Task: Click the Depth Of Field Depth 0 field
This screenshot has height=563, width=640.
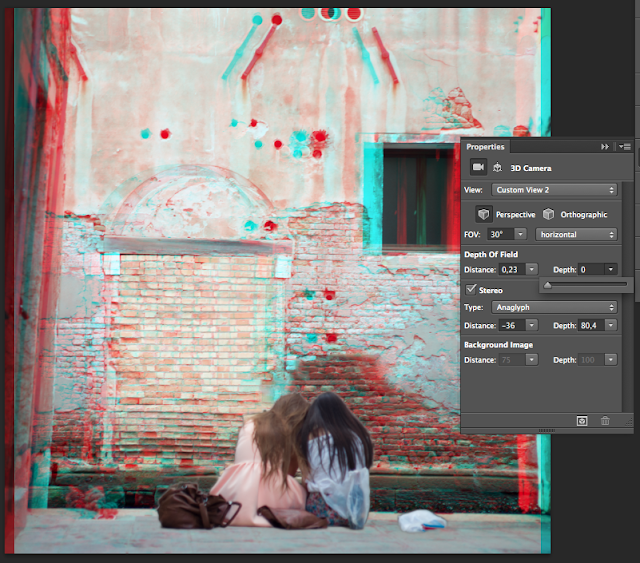Action: point(591,269)
